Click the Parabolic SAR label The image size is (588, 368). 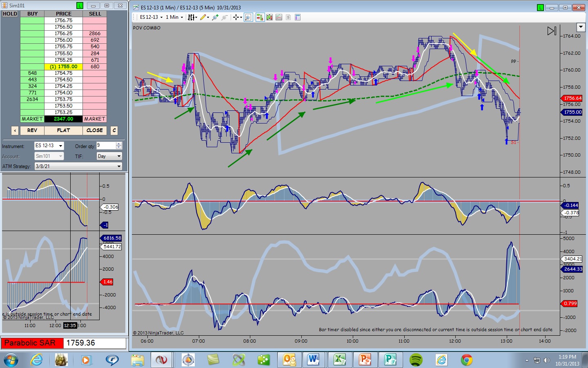pos(32,343)
